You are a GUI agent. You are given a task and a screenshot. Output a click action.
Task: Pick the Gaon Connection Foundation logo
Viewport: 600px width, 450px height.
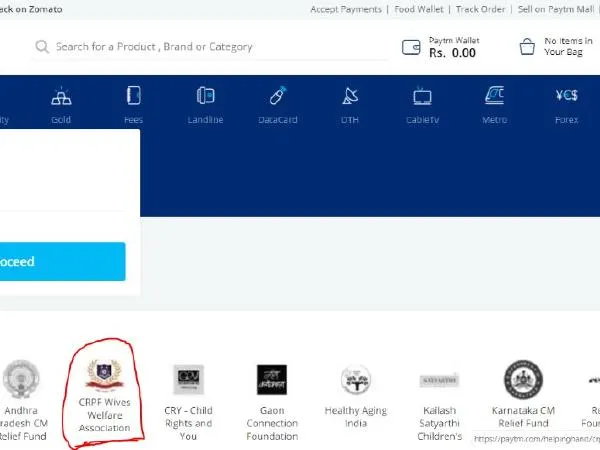(x=272, y=380)
